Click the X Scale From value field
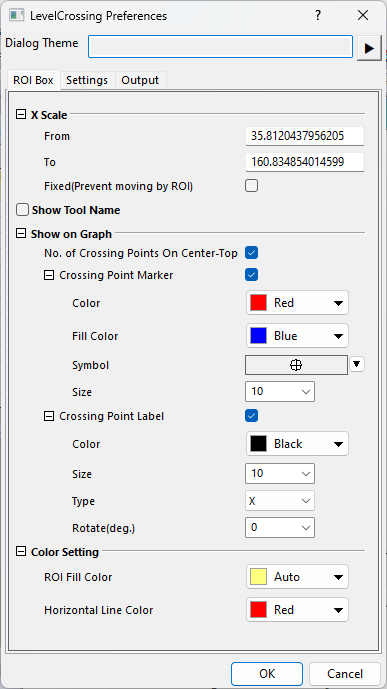387x689 pixels. click(x=305, y=136)
